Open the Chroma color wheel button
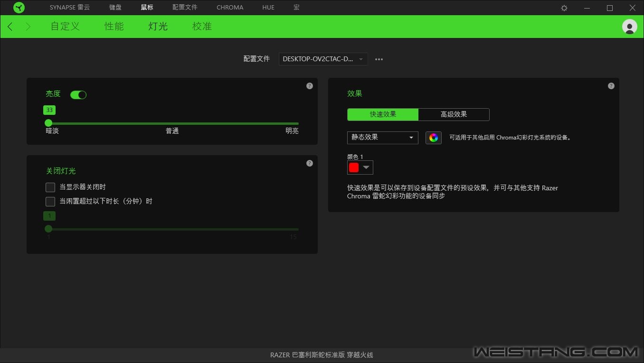The height and width of the screenshot is (363, 644). click(434, 138)
